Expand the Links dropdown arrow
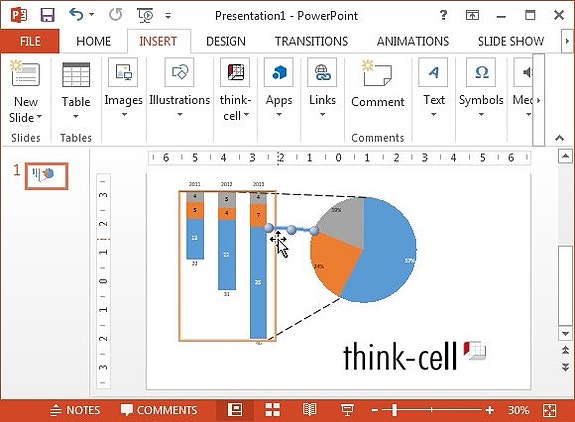The image size is (575, 422). (322, 115)
